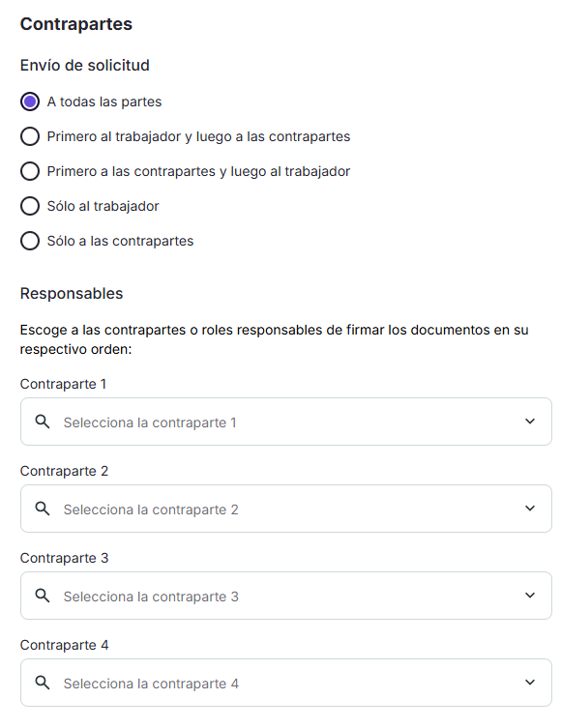Click the magnifier icon in Contraparte 4 field
Image resolution: width=561 pixels, height=728 pixels.
pyautogui.click(x=43, y=683)
